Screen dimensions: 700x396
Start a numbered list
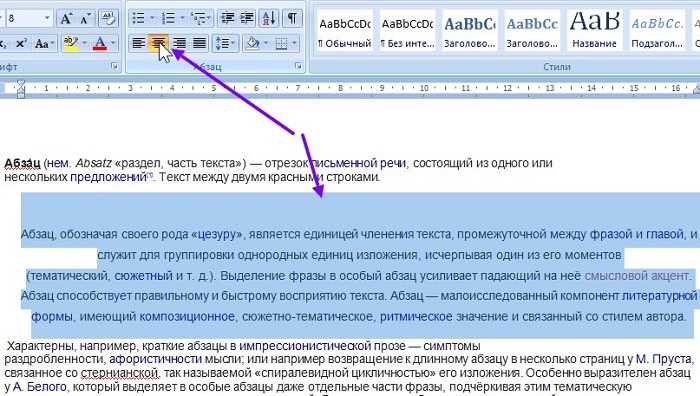168,18
